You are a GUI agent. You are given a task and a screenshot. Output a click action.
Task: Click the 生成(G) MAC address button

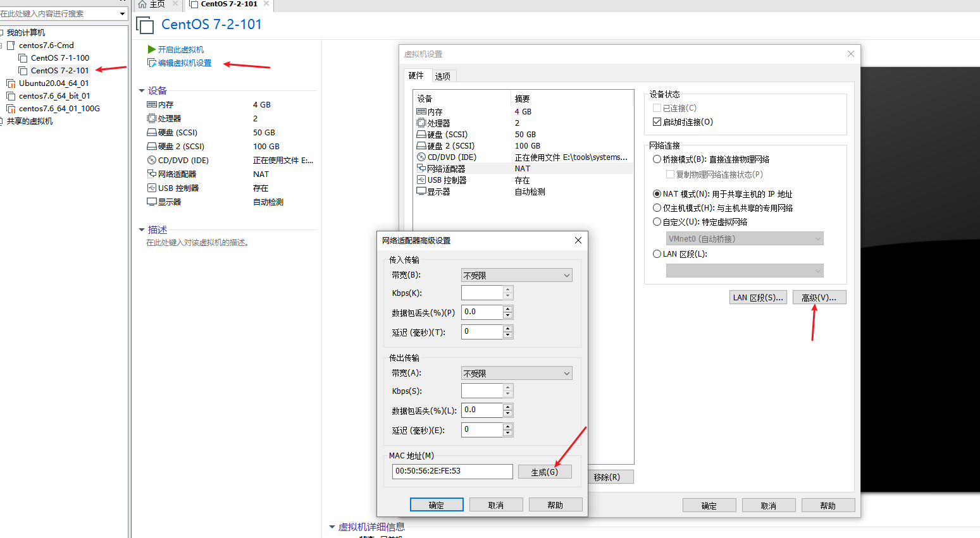[545, 472]
